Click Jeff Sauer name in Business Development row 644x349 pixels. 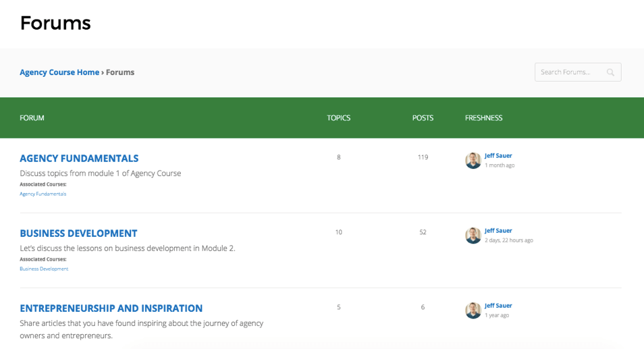coord(498,231)
